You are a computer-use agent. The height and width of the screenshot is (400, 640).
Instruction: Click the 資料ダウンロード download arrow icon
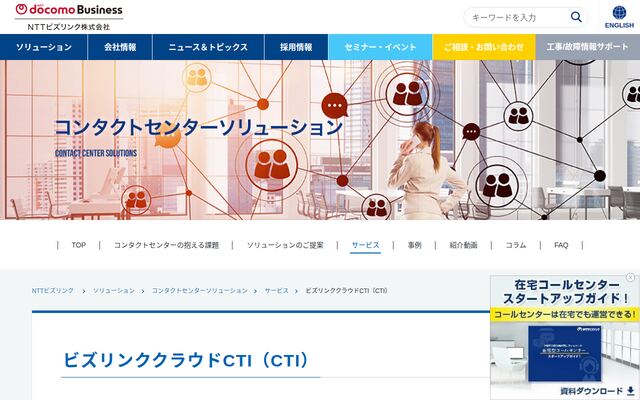(x=631, y=391)
